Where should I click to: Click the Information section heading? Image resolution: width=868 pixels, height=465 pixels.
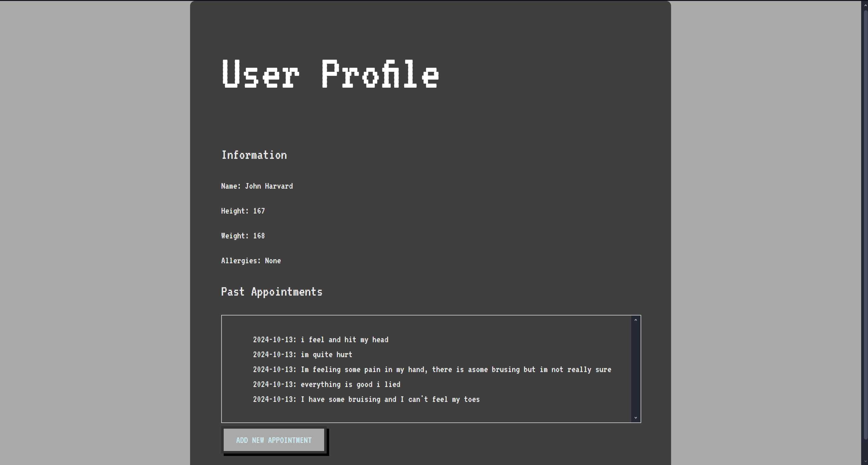click(x=254, y=155)
